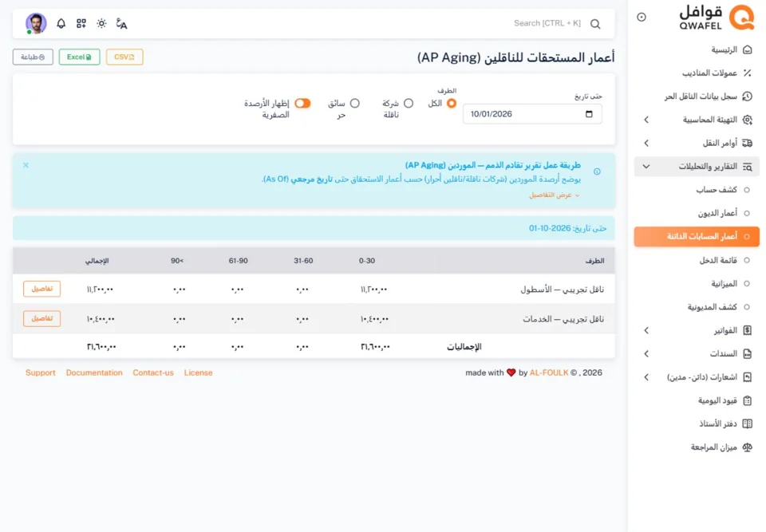Viewport: 766px width, 532px height.
Task: Export the report as CSV
Action: [124, 57]
